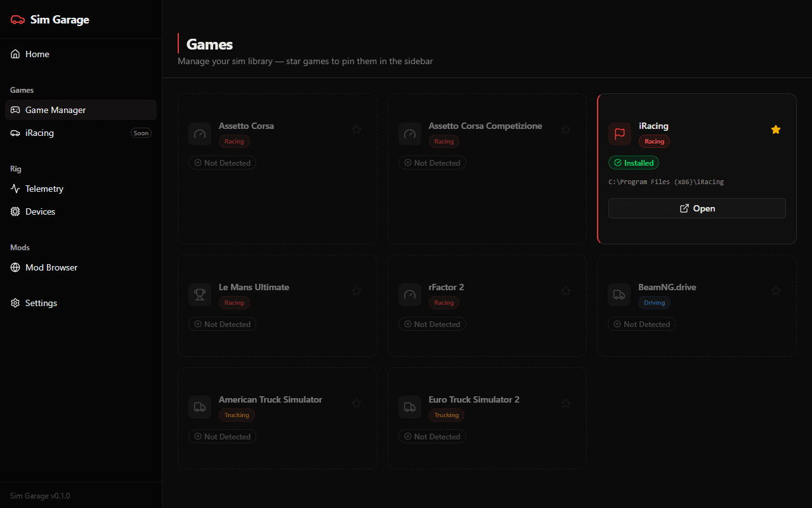Click Not Detected badge under Le Mans Ultimate
This screenshot has width=812, height=508.
(222, 324)
